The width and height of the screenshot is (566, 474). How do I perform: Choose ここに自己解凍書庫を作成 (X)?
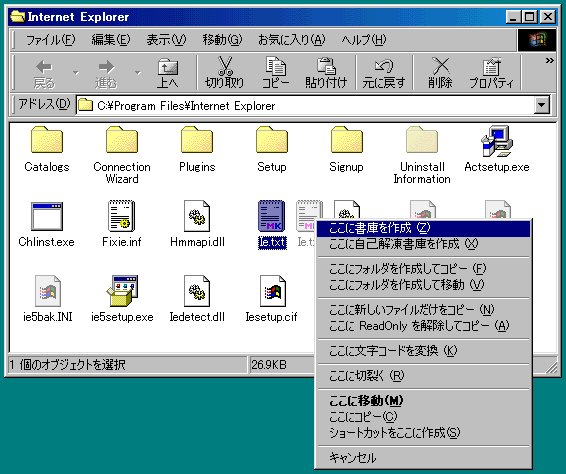(x=423, y=244)
